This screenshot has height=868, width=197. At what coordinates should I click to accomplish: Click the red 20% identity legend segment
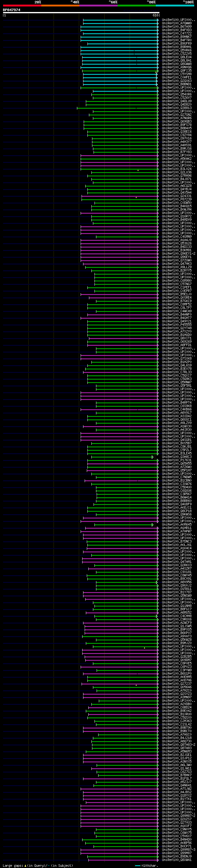(22, 6)
